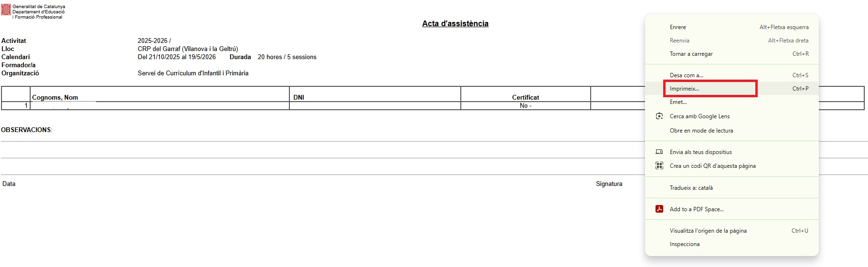Select Reenvia in the context menu
This screenshot has width=868, height=267.
(x=679, y=41)
